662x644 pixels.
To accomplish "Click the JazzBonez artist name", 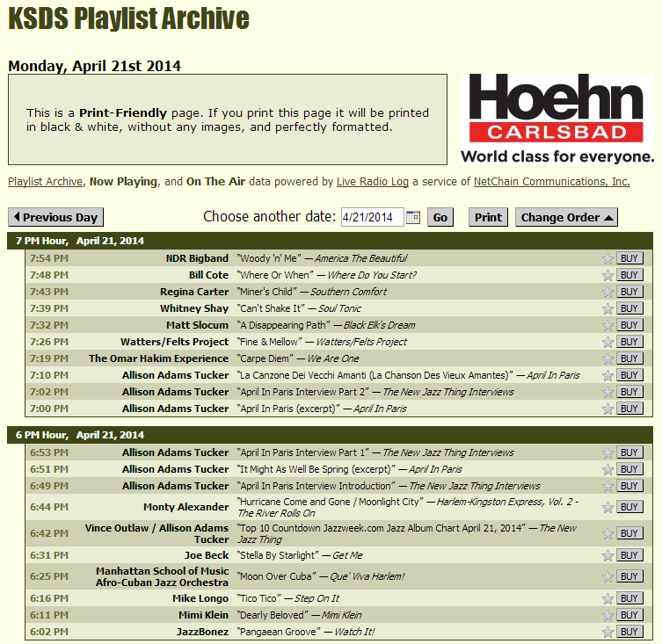I will point(203,632).
